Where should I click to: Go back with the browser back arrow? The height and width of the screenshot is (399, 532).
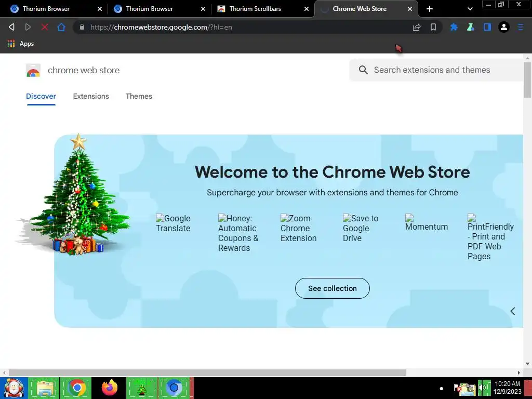[x=11, y=27]
